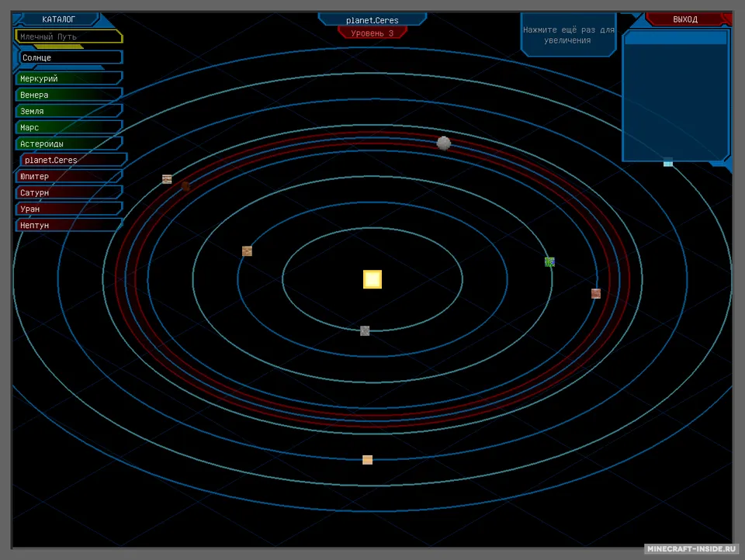The height and width of the screenshot is (560, 745).
Task: Select Меркурий in the catalog list
Action: click(69, 78)
